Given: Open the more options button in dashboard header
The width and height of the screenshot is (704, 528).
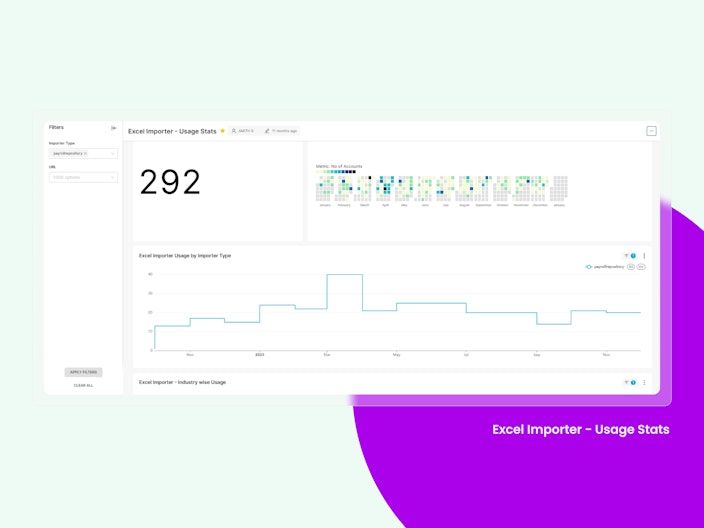Looking at the screenshot, I should tap(651, 131).
